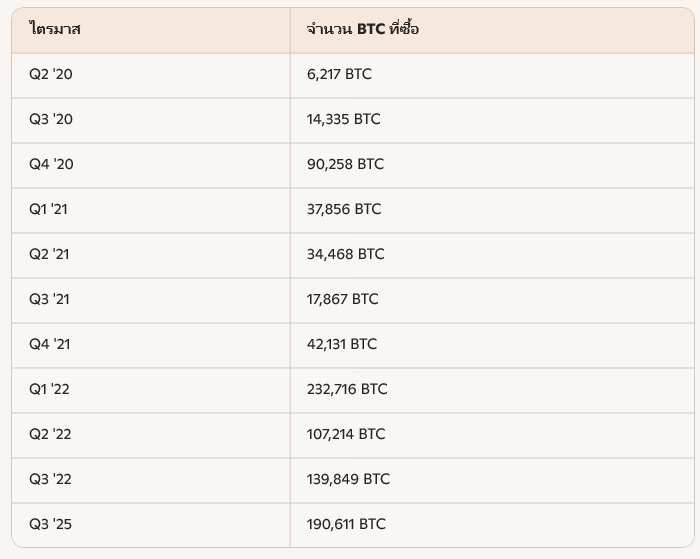Select the Q3 '20 quarter cell

[50, 119]
